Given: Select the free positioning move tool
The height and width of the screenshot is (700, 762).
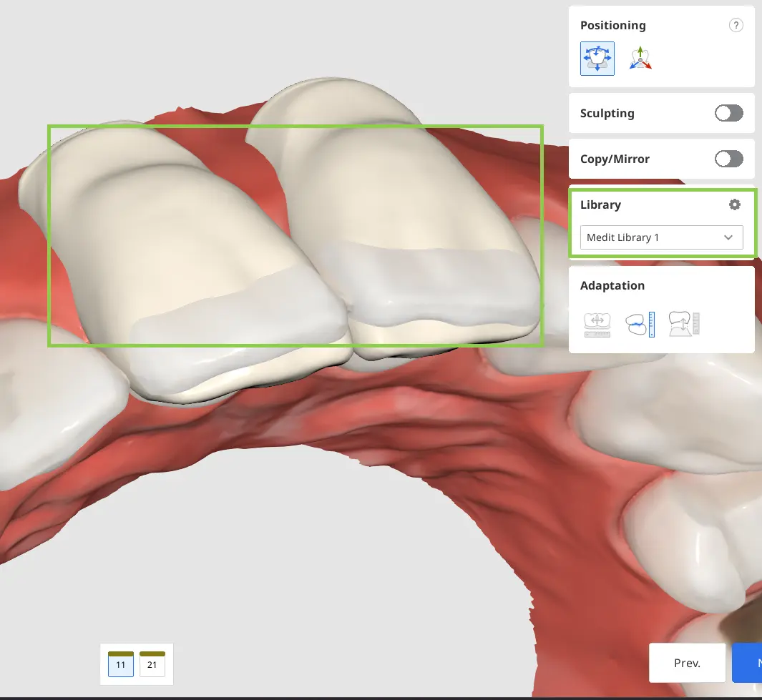Looking at the screenshot, I should pyautogui.click(x=597, y=59).
